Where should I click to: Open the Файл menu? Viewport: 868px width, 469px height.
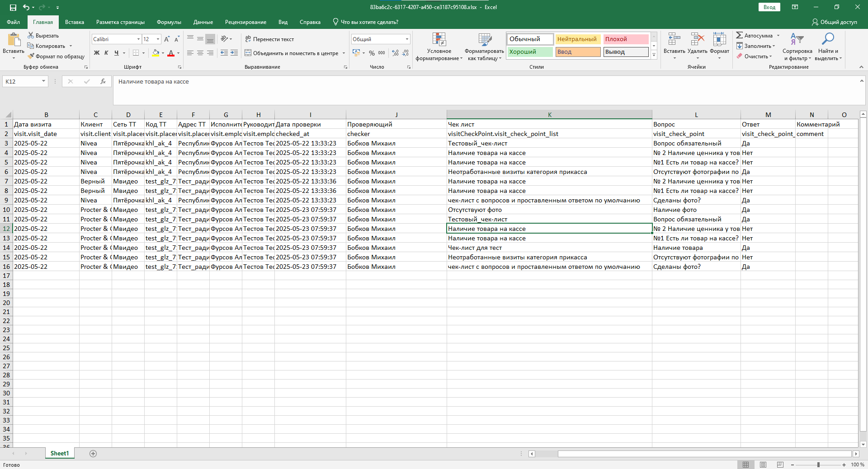13,22
